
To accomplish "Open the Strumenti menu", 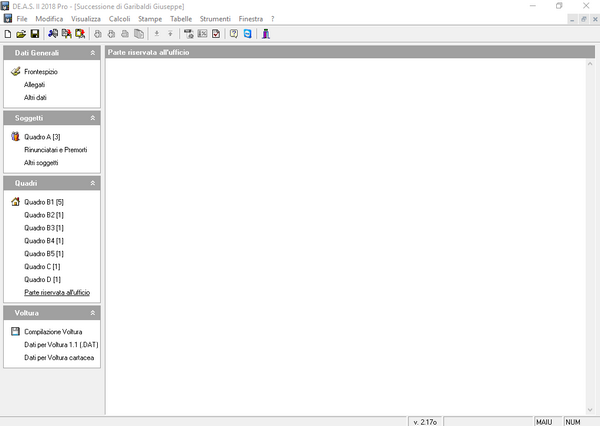I will point(215,19).
